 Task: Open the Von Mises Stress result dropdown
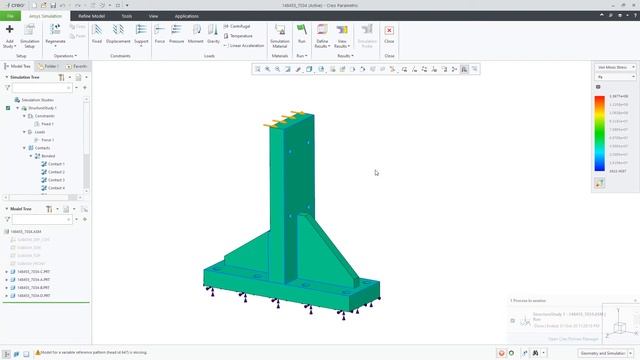coord(615,67)
